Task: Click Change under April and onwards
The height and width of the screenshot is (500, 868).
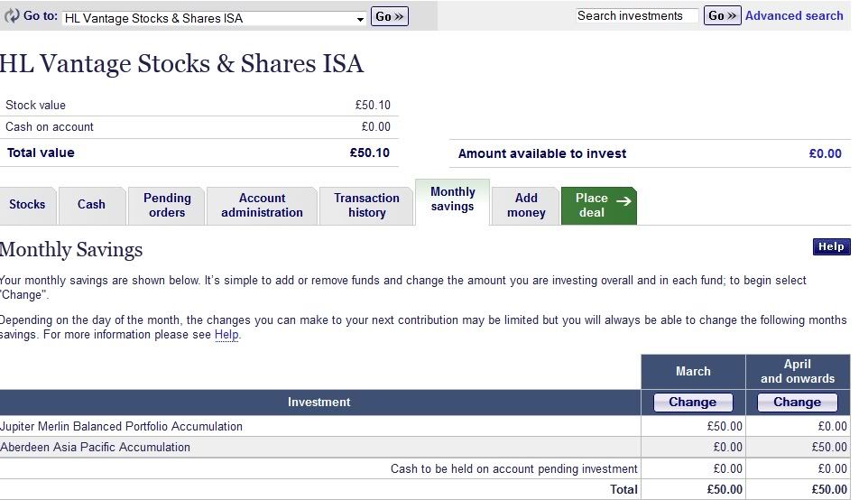Action: pos(798,403)
